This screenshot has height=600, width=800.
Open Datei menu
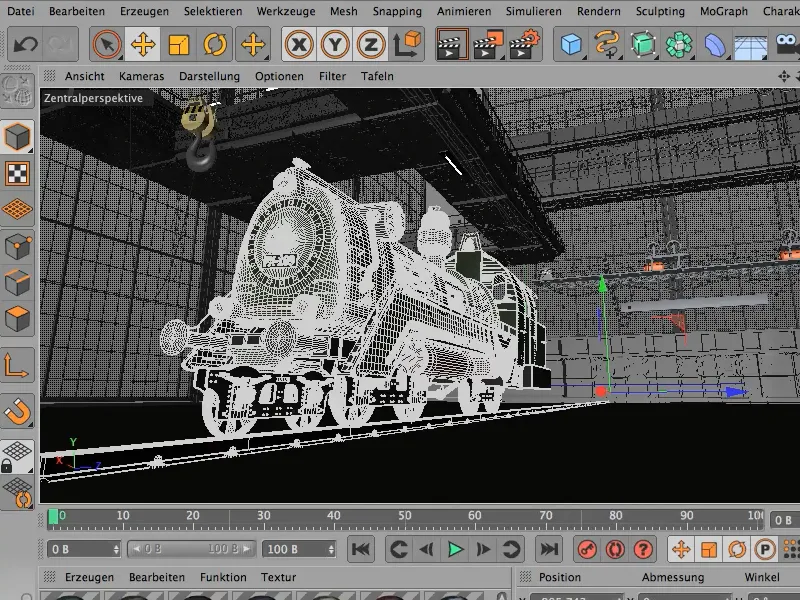point(21,11)
